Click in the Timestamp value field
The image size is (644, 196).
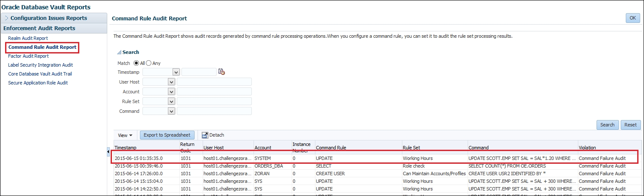(x=199, y=72)
